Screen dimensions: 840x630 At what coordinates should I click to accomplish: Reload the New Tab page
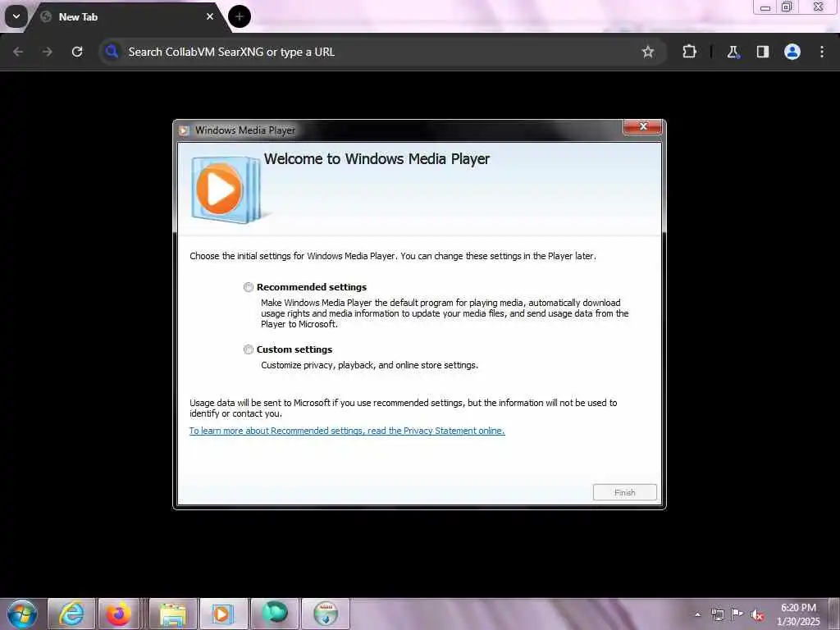(x=77, y=52)
